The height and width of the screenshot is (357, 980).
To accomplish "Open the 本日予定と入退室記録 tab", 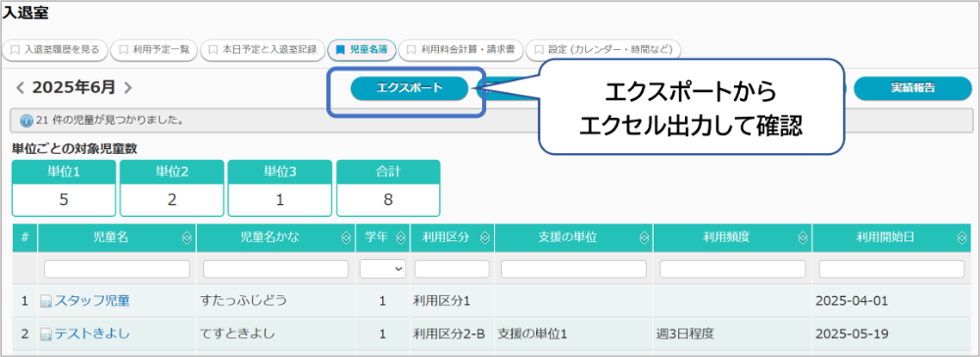I will pyautogui.click(x=263, y=49).
